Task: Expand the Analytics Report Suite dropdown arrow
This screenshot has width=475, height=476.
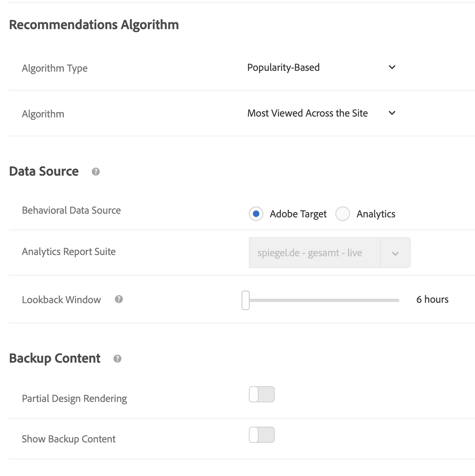Action: pos(395,253)
